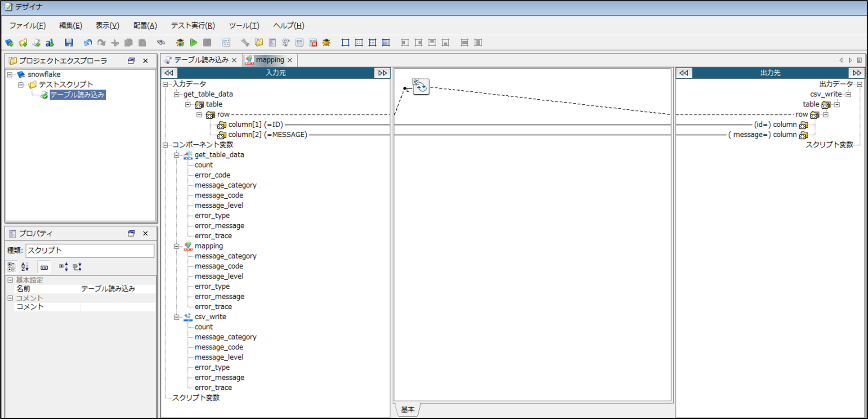The image size is (868, 419).
Task: Switch to the テーブル読み込み editor tab
Action: (x=200, y=60)
